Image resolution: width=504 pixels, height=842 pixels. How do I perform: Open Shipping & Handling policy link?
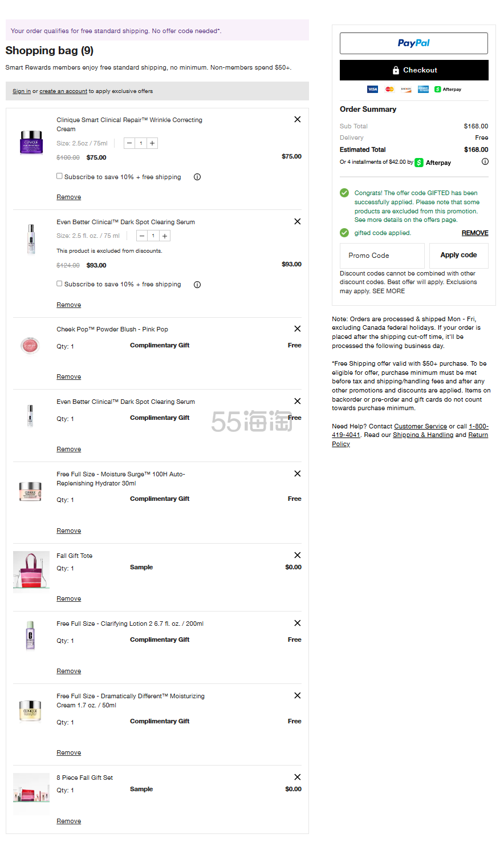[x=423, y=435]
